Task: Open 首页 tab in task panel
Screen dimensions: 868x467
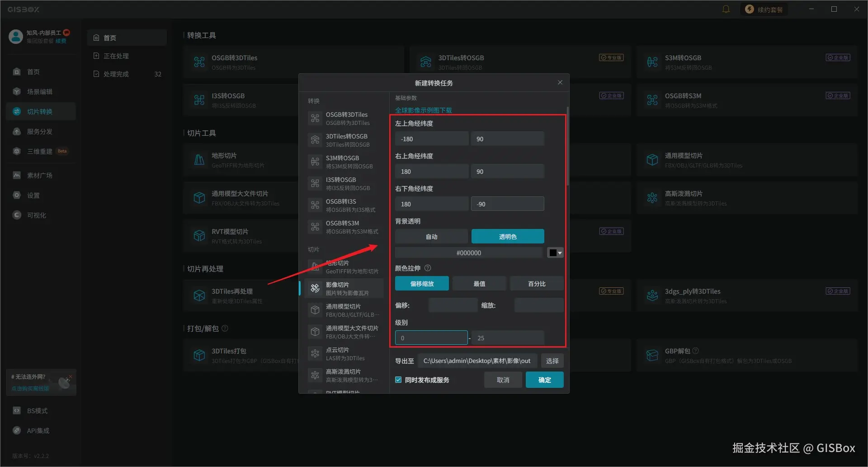Action: click(x=127, y=38)
